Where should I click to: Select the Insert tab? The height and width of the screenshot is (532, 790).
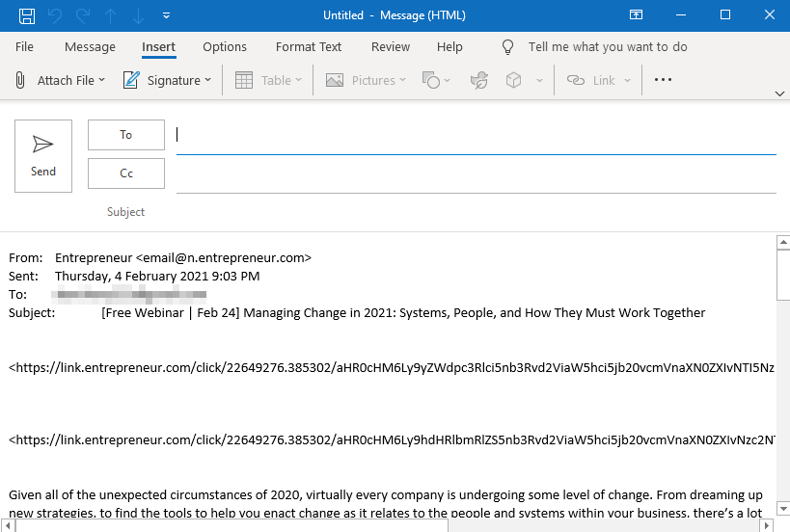click(159, 47)
